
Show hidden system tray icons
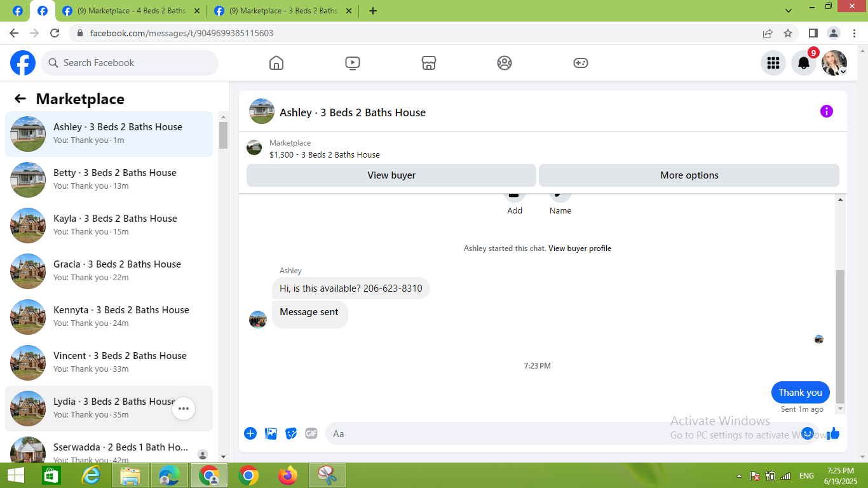(738, 476)
